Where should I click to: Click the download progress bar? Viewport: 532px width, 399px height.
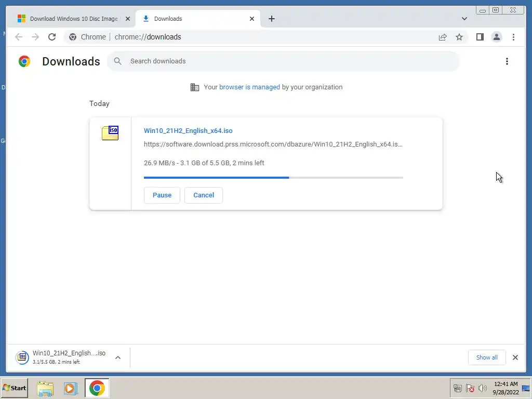pyautogui.click(x=273, y=178)
